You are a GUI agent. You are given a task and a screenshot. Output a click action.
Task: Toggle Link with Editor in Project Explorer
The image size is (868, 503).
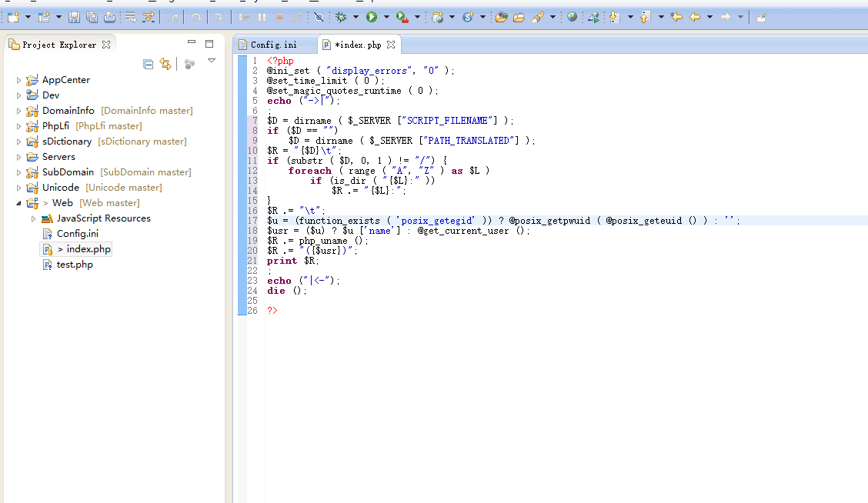(x=165, y=64)
